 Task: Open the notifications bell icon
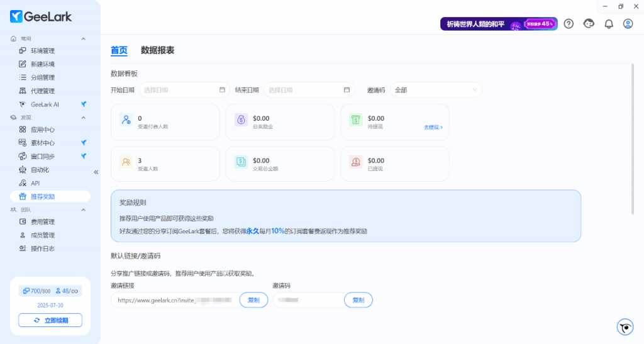coord(608,24)
